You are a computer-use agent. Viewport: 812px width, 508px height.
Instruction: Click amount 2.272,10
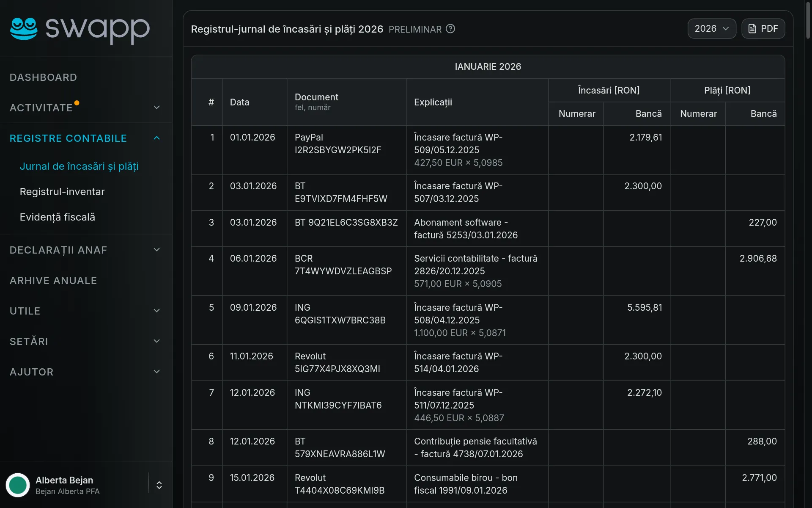645,392
